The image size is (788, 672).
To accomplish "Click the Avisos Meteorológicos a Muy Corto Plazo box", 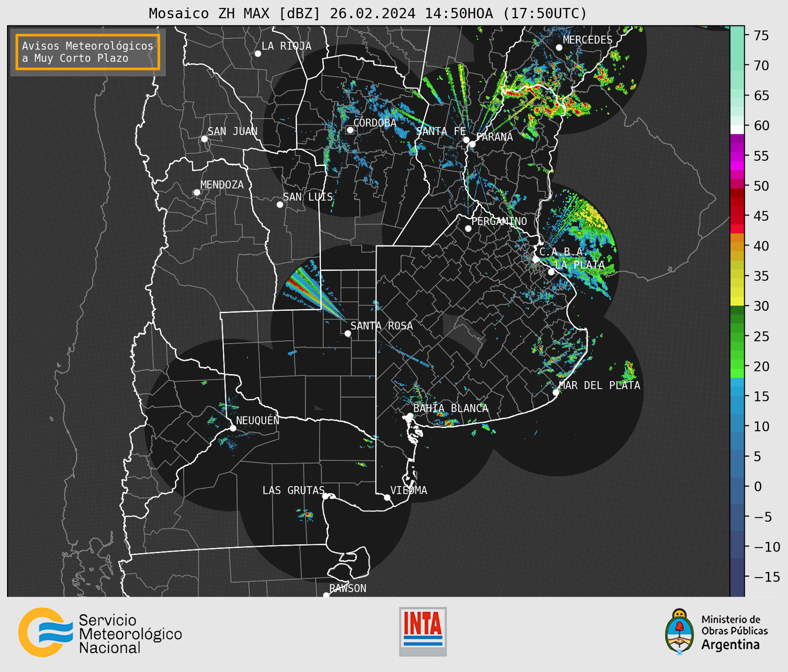I will pyautogui.click(x=88, y=52).
